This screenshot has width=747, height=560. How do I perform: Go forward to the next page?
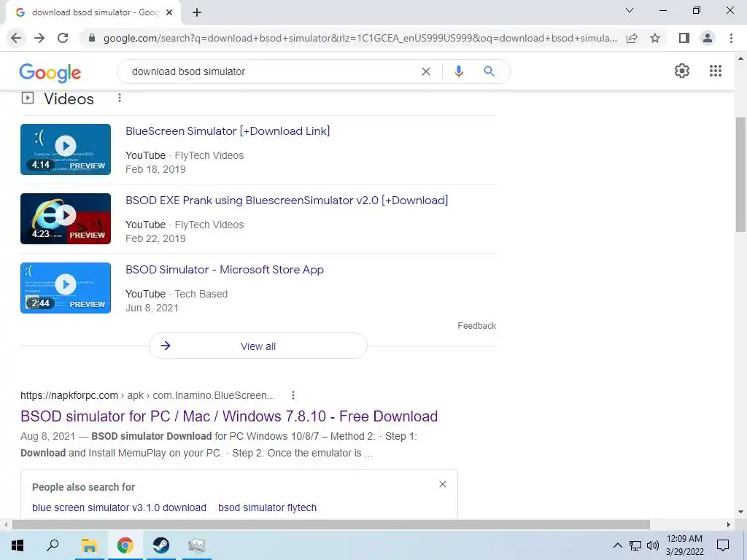tap(39, 38)
